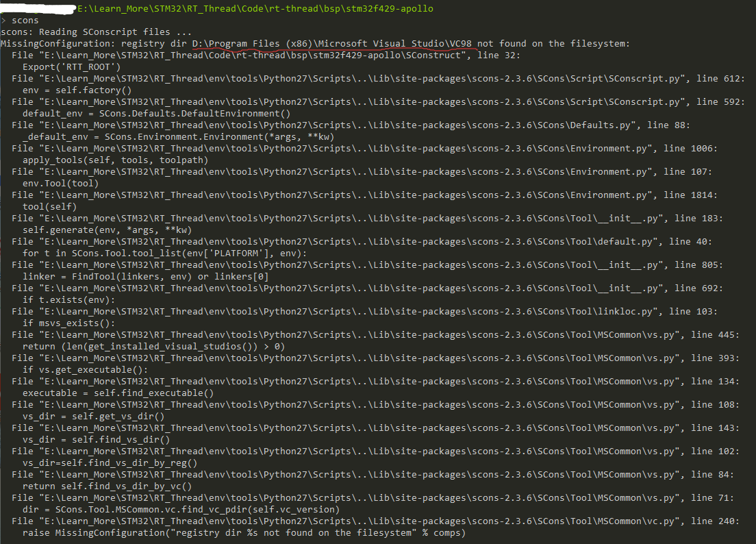Click the Export('RTT_ROOT') code line
This screenshot has width=756, height=544.
tap(71, 67)
